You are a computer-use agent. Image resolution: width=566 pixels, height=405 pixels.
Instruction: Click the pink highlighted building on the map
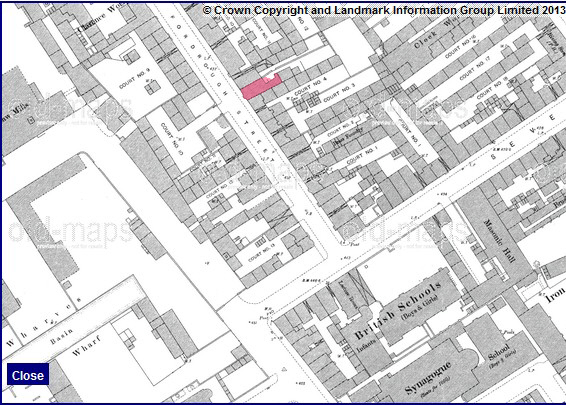(261, 87)
